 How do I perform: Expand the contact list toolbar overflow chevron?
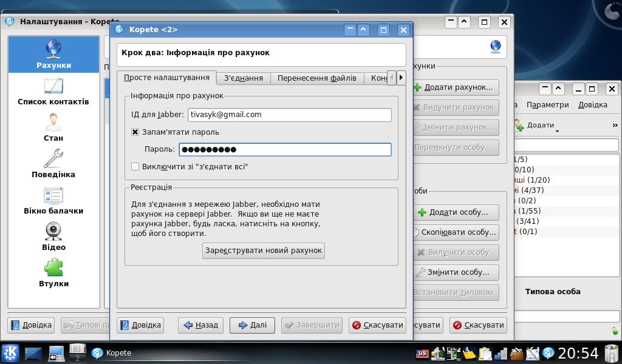click(615, 125)
